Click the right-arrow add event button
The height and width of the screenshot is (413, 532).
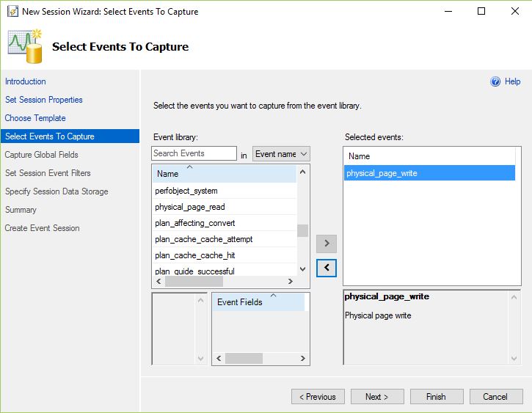[326, 243]
